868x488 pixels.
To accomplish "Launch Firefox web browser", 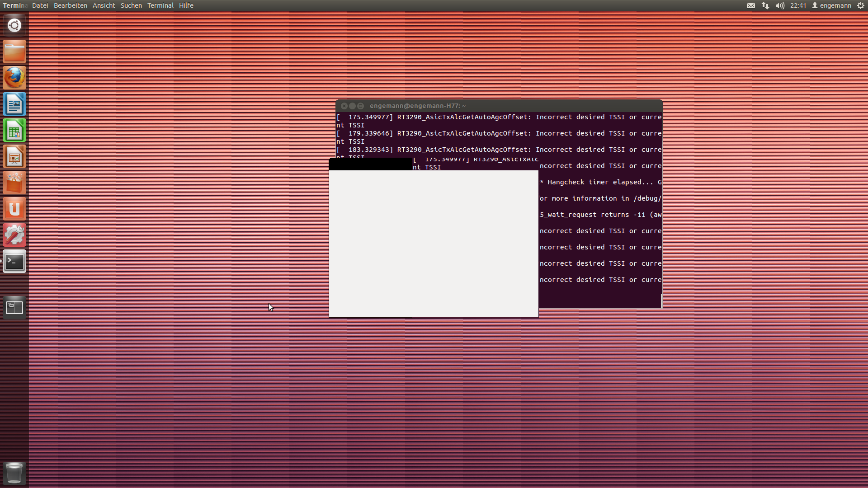I will (14, 78).
